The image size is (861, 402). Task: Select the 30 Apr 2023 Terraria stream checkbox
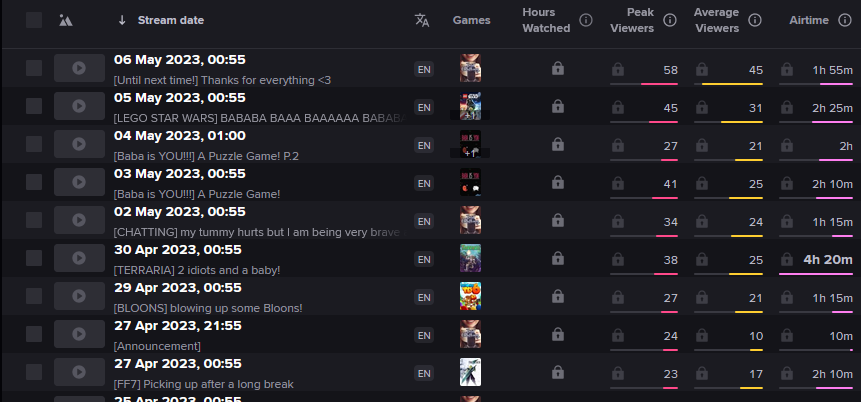click(34, 258)
